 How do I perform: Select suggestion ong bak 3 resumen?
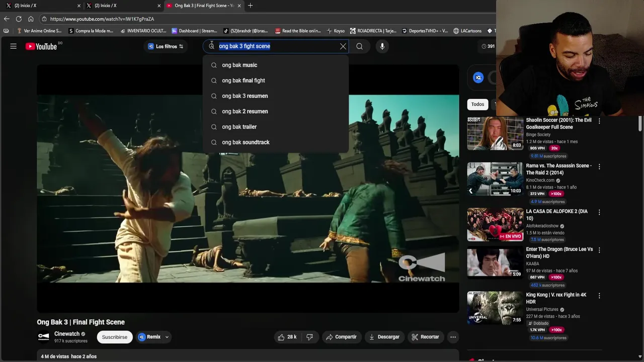[x=276, y=96]
